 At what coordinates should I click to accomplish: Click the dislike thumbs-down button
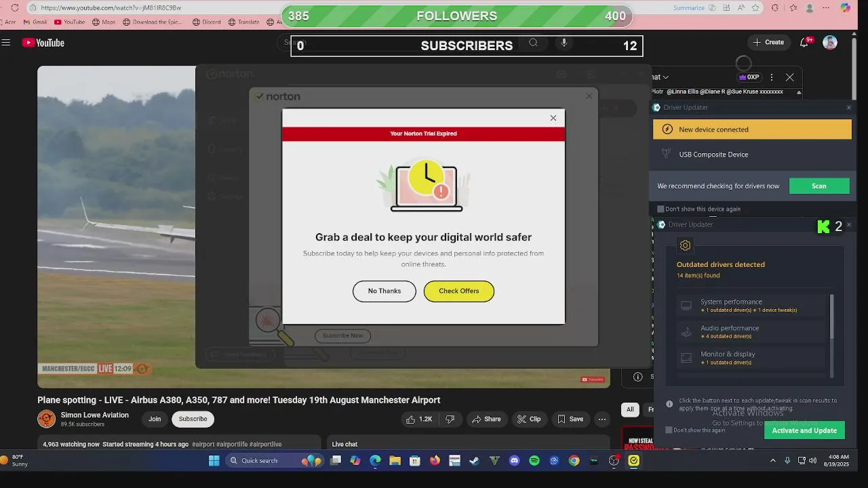coord(450,419)
